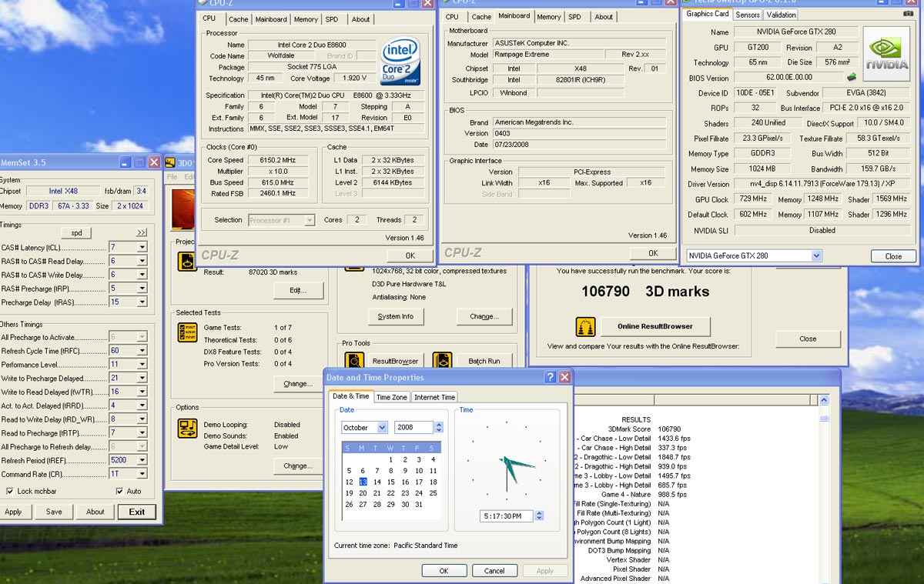The height and width of the screenshot is (584, 924).
Task: Click GPU-Z camera screenshot icon
Action: point(908,14)
